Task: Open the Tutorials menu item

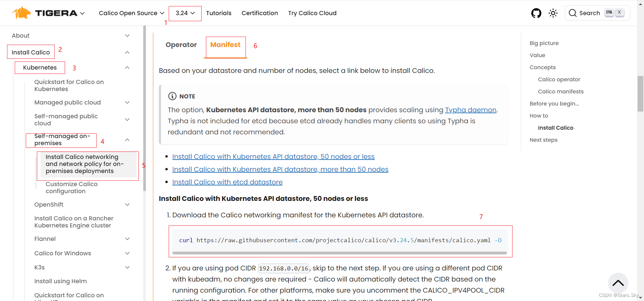Action: [219, 13]
